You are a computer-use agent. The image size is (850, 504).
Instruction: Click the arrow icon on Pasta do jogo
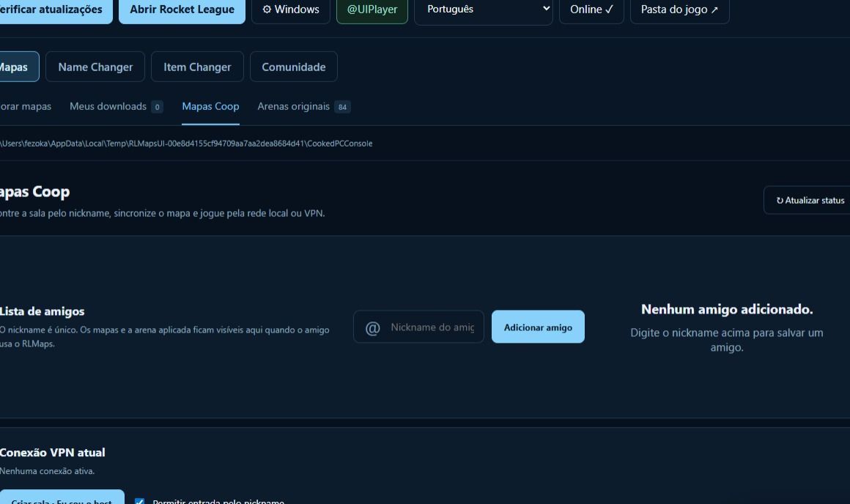click(x=714, y=10)
